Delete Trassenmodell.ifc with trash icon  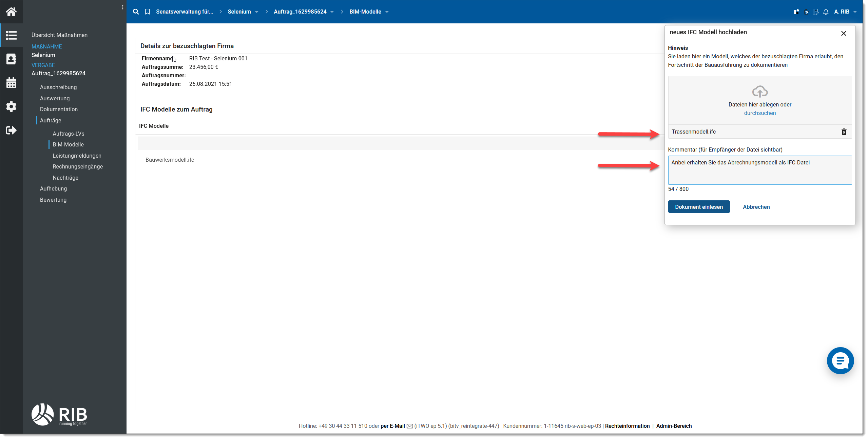[844, 132]
